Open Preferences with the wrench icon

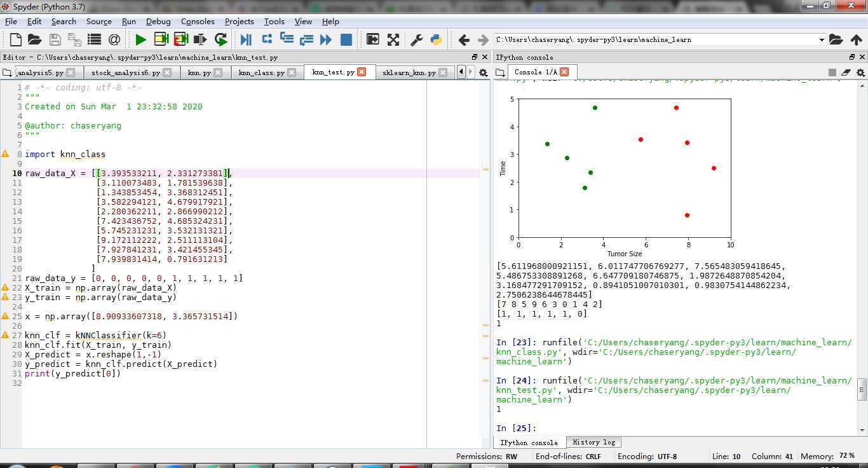click(x=417, y=39)
